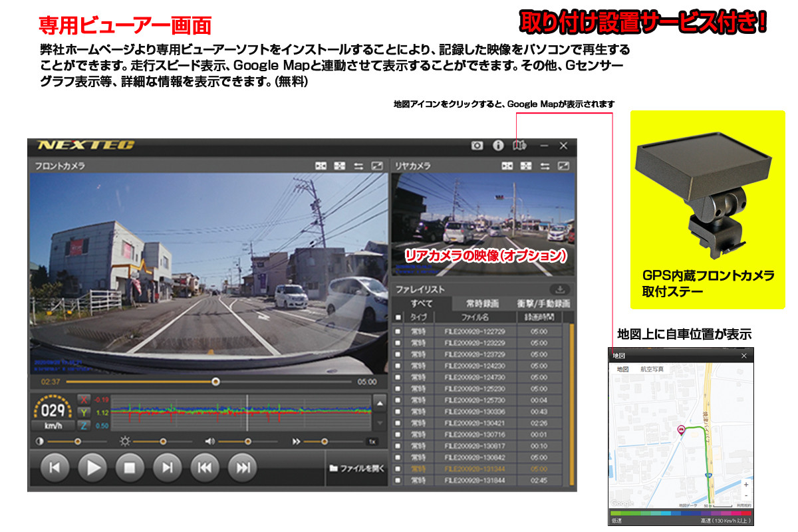Screen dimensions: 798x532
Task: Open the info icon in title bar
Action: click(x=497, y=146)
